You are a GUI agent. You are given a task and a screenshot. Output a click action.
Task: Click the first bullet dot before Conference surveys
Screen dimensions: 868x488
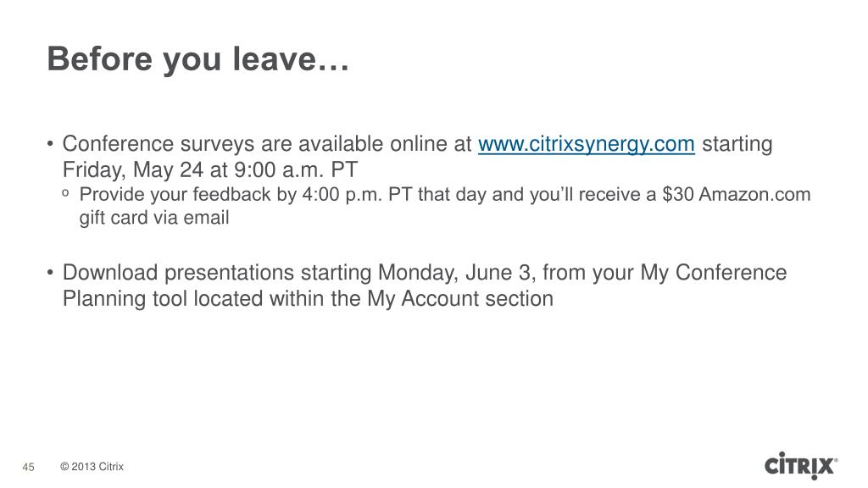(x=50, y=144)
